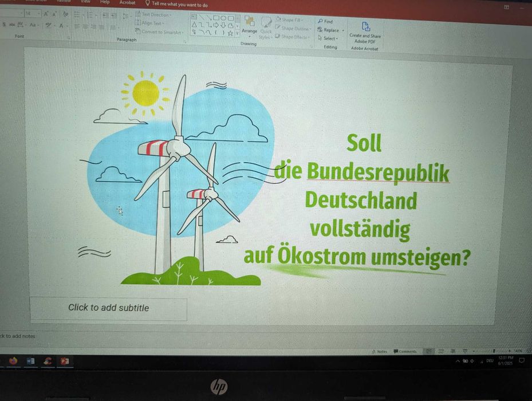Switch to Normal view in status bar
This screenshot has height=401, width=532.
pyautogui.click(x=429, y=351)
